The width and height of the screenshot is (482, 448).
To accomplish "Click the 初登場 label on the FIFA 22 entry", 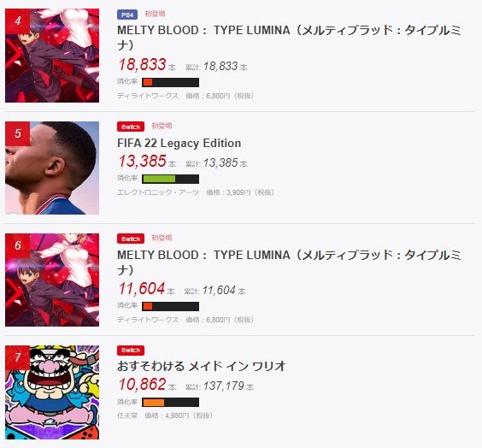I will [162, 126].
